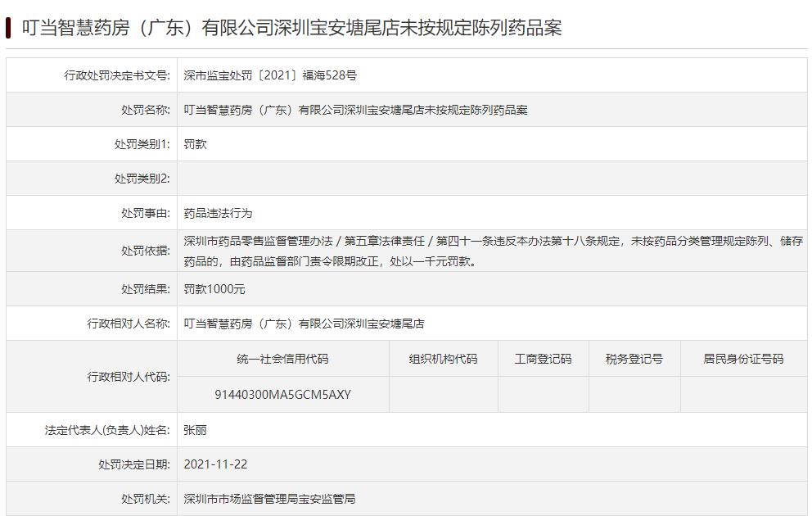Click the 处罚依据 label
The height and width of the screenshot is (516, 812).
coord(146,251)
